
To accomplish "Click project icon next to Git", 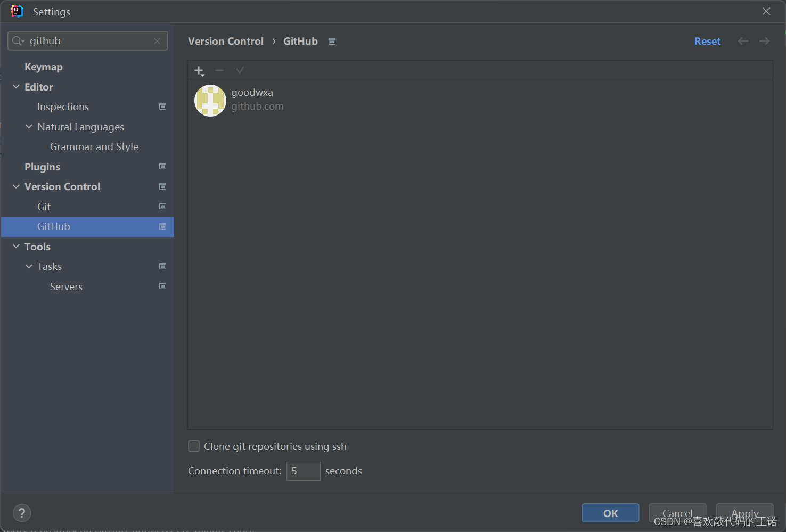I will point(163,206).
